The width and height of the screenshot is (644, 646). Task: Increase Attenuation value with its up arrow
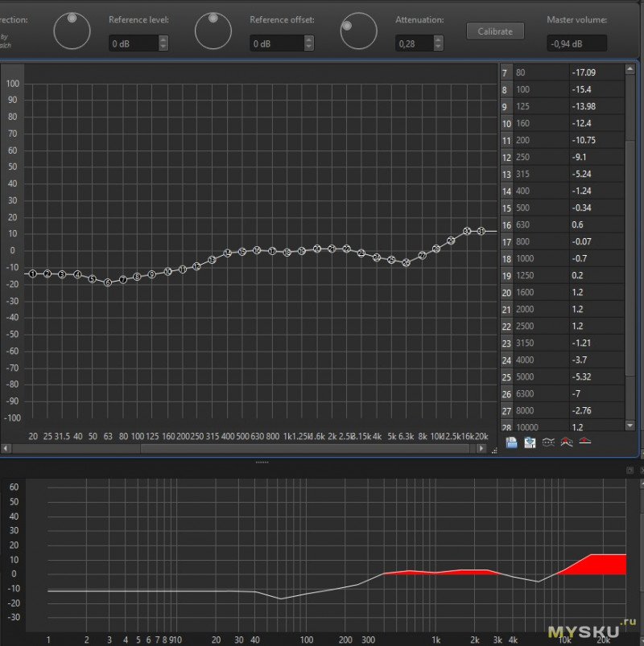coord(439,39)
